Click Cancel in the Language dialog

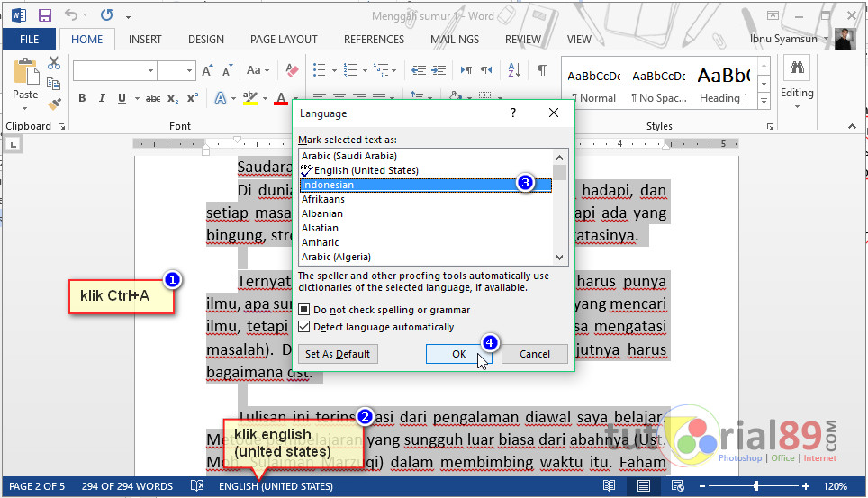coord(535,354)
